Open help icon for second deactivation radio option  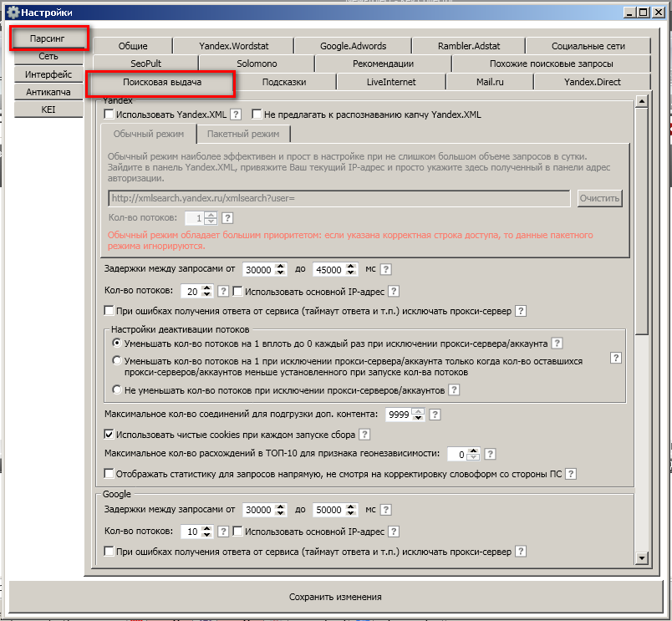[x=615, y=358]
